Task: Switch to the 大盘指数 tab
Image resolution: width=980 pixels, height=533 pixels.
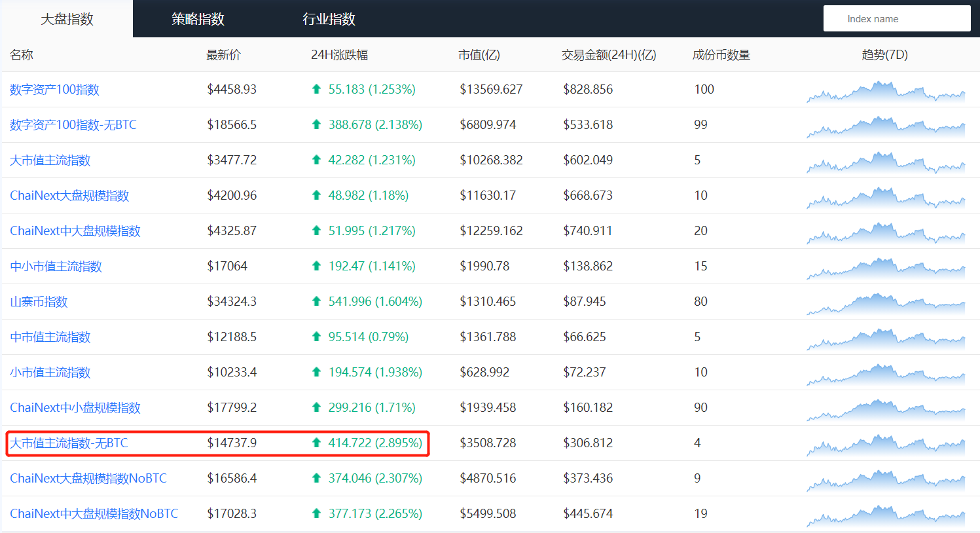Action: 67,19
